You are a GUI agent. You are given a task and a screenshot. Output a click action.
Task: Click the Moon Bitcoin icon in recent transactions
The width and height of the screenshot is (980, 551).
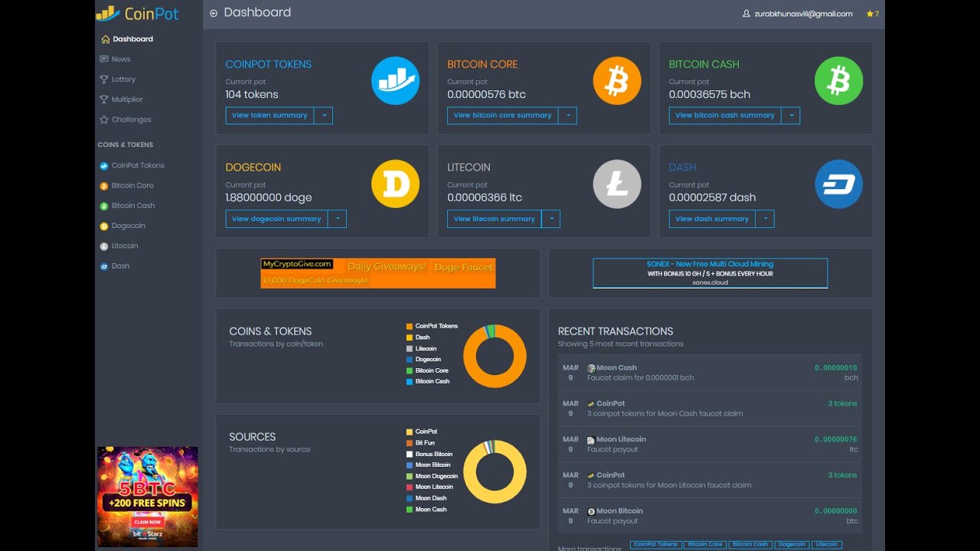[x=591, y=511]
